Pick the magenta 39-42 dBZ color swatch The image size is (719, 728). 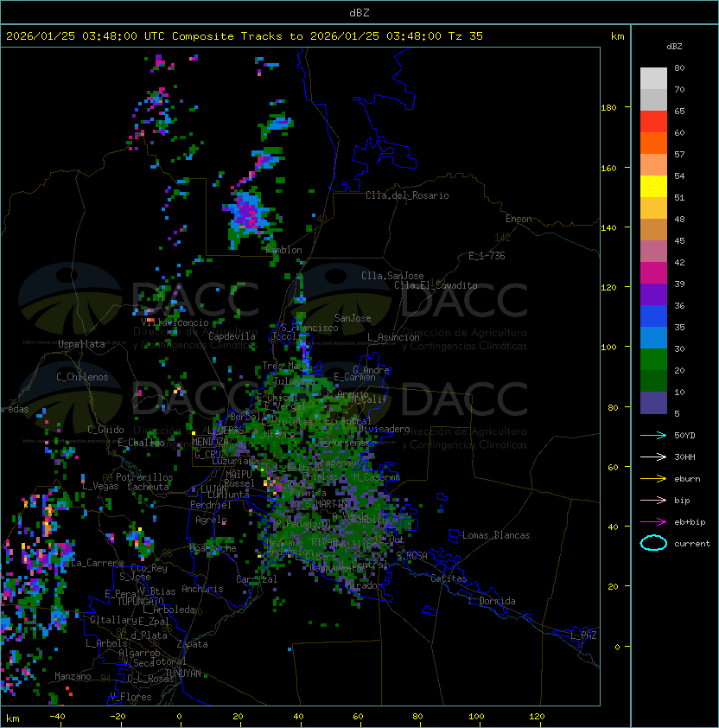653,273
